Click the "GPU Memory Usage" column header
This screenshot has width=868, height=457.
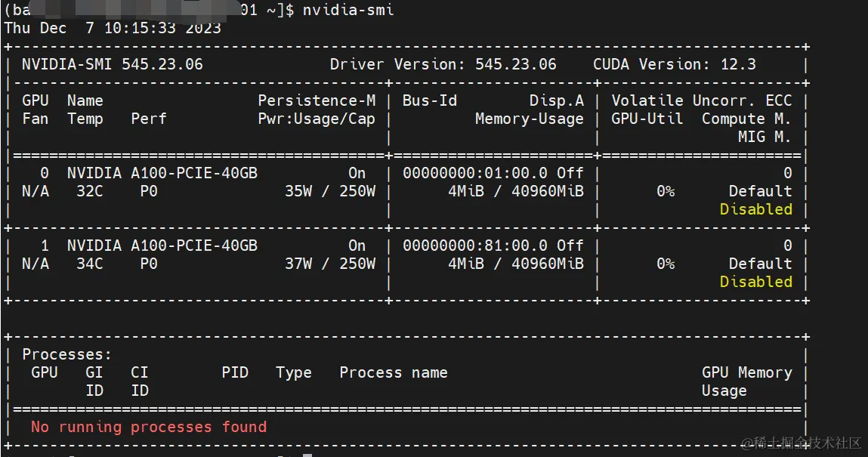click(747, 381)
